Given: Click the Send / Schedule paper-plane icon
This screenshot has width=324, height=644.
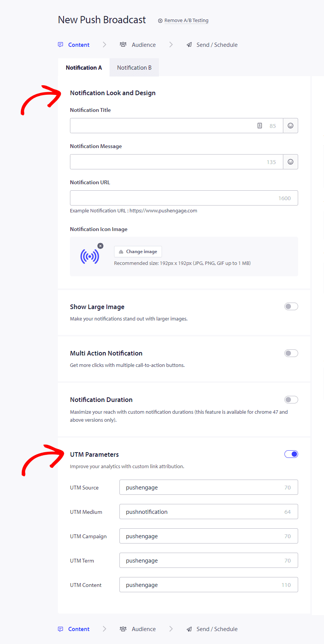Looking at the screenshot, I should pos(189,45).
